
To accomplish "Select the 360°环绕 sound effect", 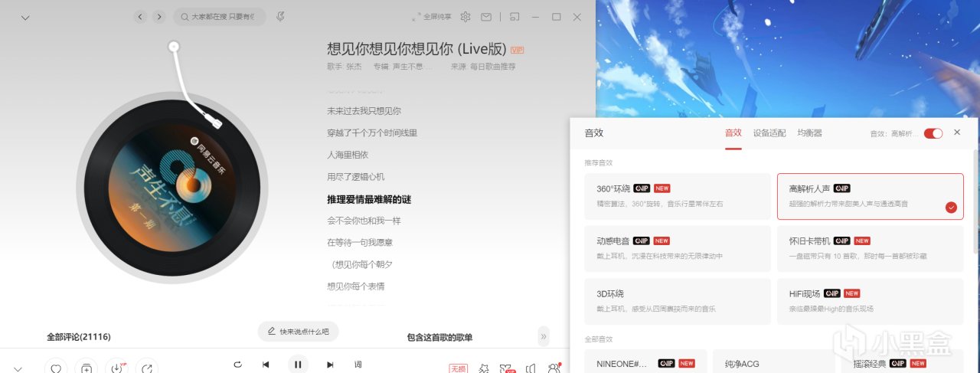I will 678,196.
